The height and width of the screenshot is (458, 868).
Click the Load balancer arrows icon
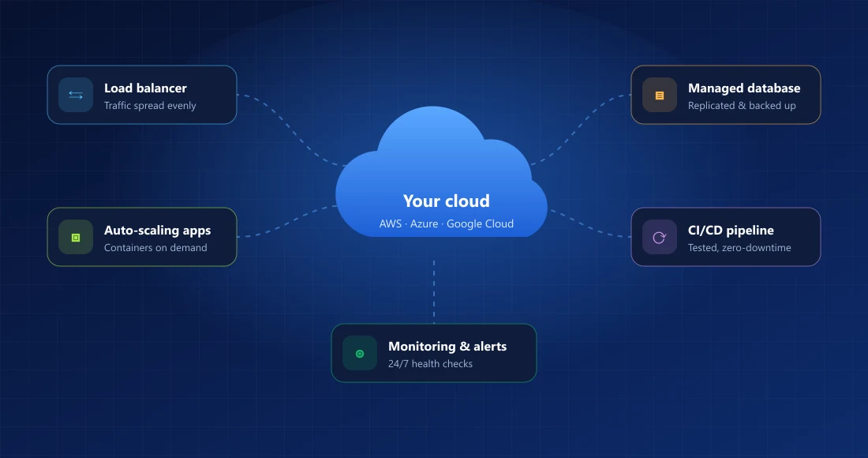(x=76, y=96)
